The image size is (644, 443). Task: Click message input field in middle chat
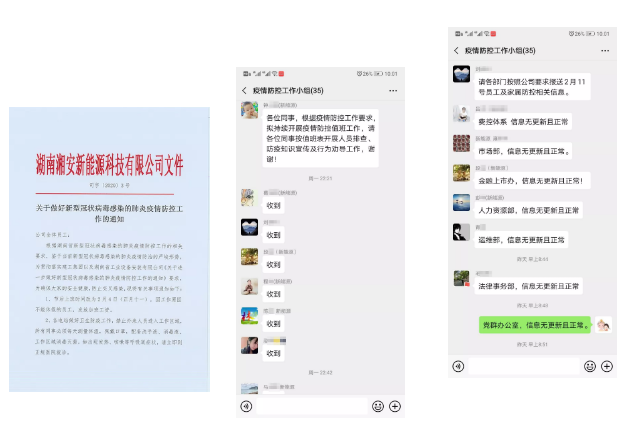(310, 406)
